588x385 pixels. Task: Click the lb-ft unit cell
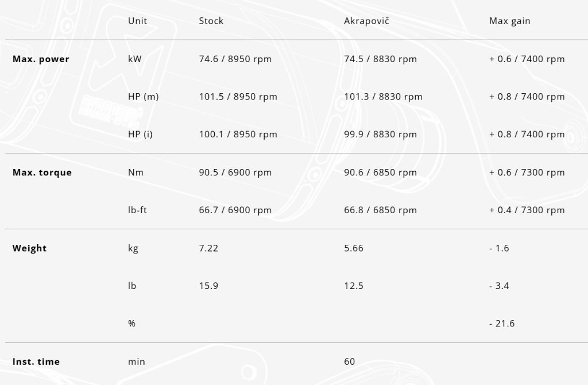(137, 210)
